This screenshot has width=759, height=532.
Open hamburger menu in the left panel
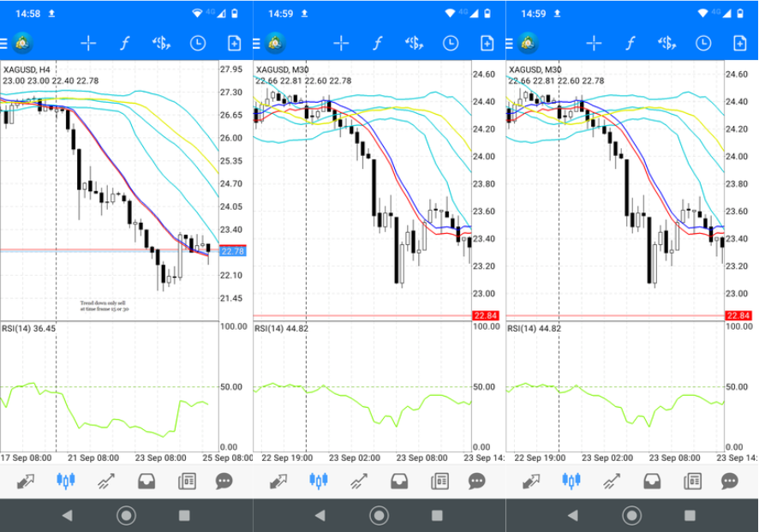tap(3, 44)
